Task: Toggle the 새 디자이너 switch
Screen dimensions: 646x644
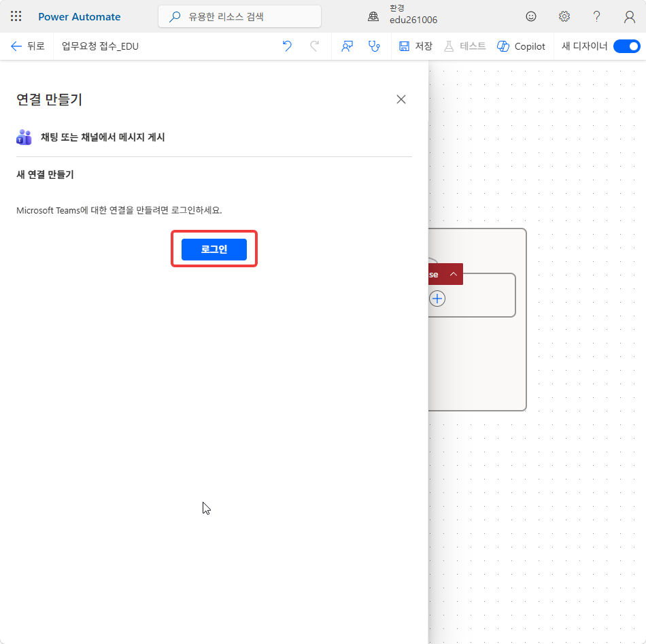Action: [x=627, y=46]
